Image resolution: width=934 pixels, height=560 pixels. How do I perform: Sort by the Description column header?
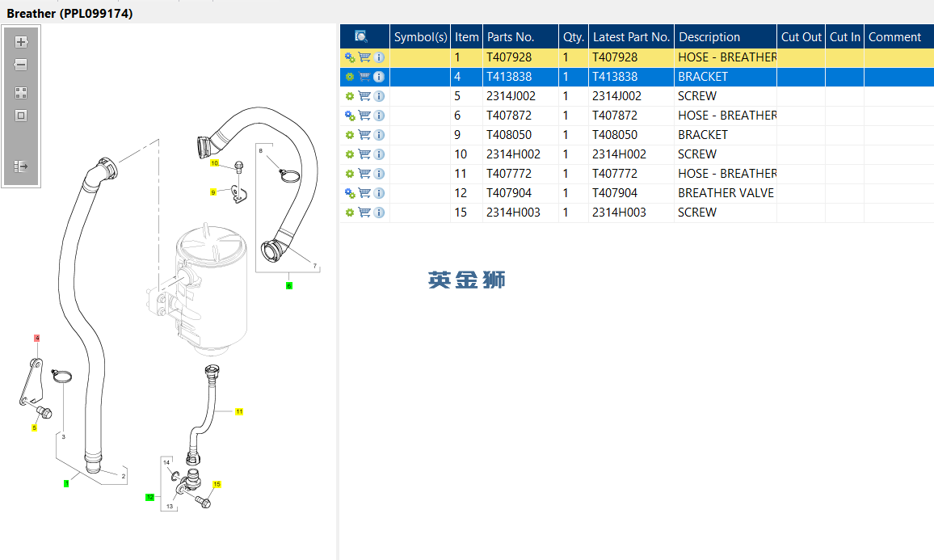point(726,37)
